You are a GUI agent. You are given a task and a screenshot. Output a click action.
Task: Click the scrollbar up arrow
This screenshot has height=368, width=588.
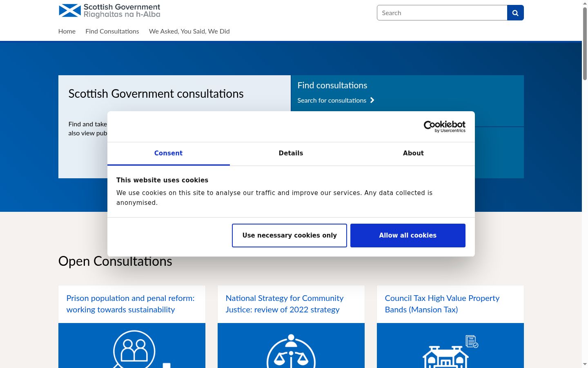585,3
